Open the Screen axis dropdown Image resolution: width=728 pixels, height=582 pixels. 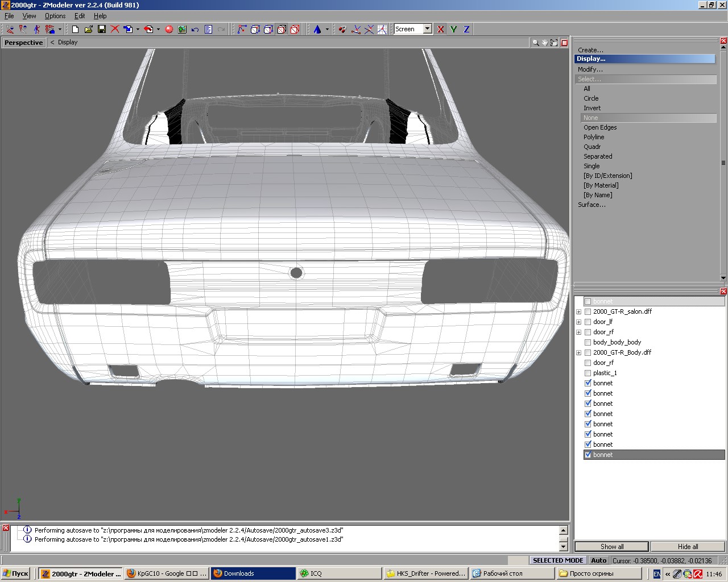click(427, 29)
